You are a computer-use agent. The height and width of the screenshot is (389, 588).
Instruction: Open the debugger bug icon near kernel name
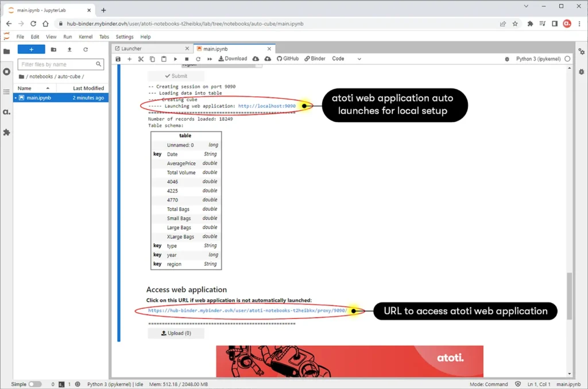point(507,59)
